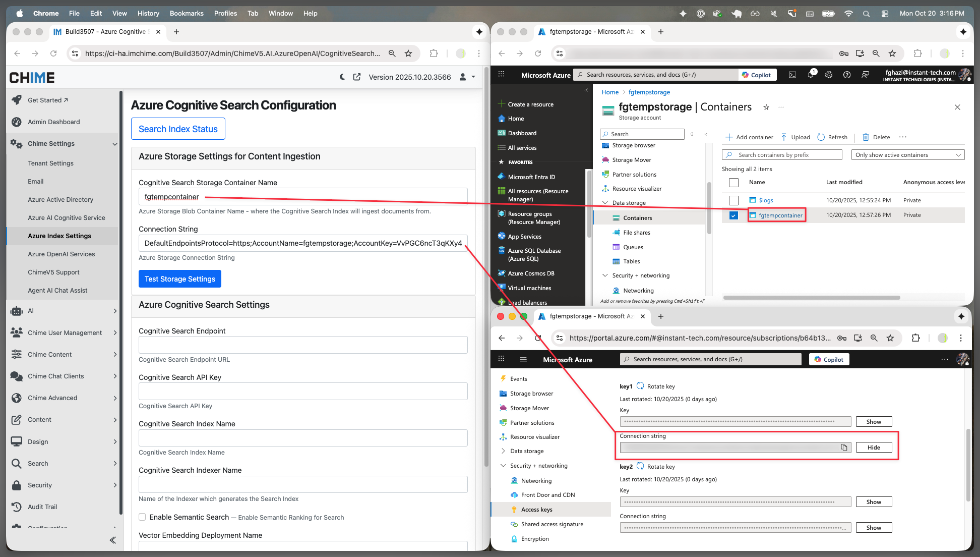Check the $logs container checkbox
This screenshot has width=980, height=557.
(733, 200)
